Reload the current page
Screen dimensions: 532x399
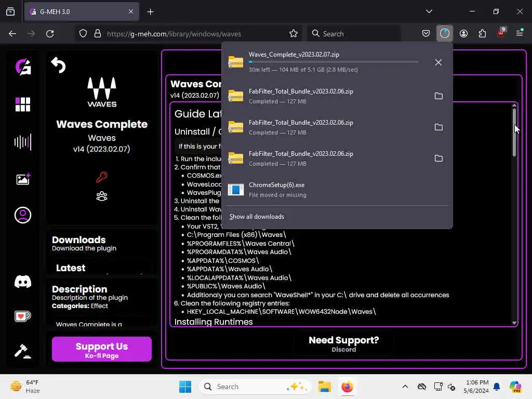pos(50,34)
